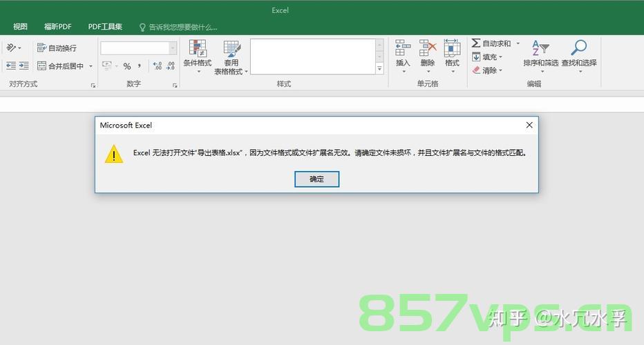Click the 插入 insert cells icon
The width and height of the screenshot is (644, 345).
[403, 48]
